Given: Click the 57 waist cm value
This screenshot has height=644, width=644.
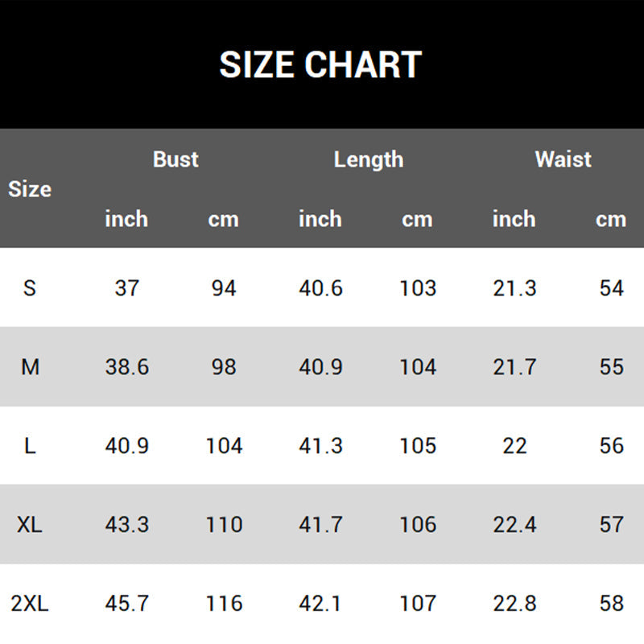Looking at the screenshot, I should [x=611, y=525].
